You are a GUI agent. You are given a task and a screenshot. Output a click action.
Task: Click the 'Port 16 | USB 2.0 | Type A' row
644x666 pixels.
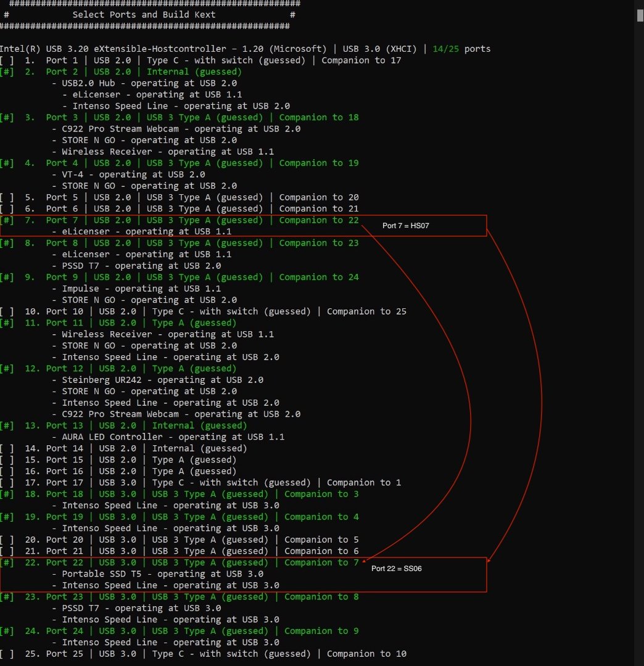118,472
